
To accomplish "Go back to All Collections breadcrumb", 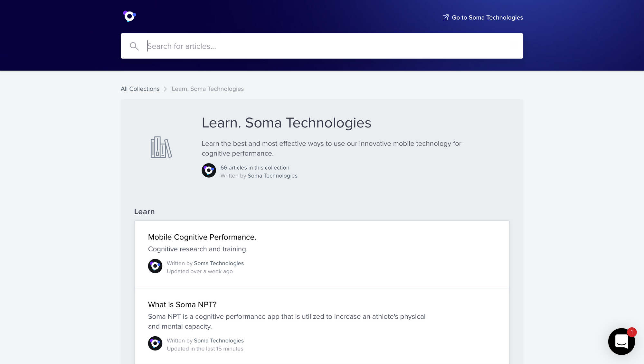I will pos(140,89).
